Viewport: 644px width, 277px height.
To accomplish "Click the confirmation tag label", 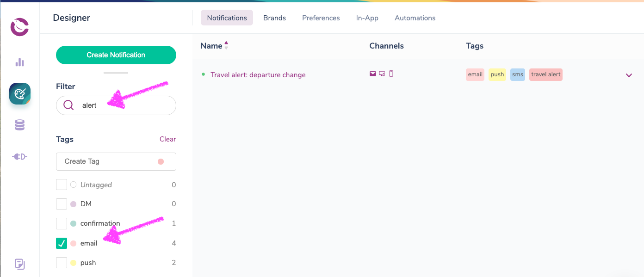I will (x=100, y=223).
